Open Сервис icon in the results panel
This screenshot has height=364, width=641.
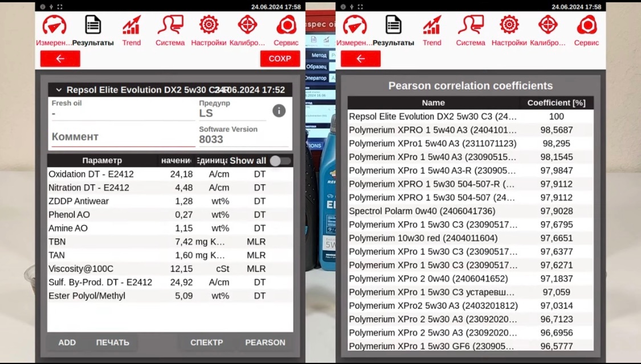(x=286, y=25)
